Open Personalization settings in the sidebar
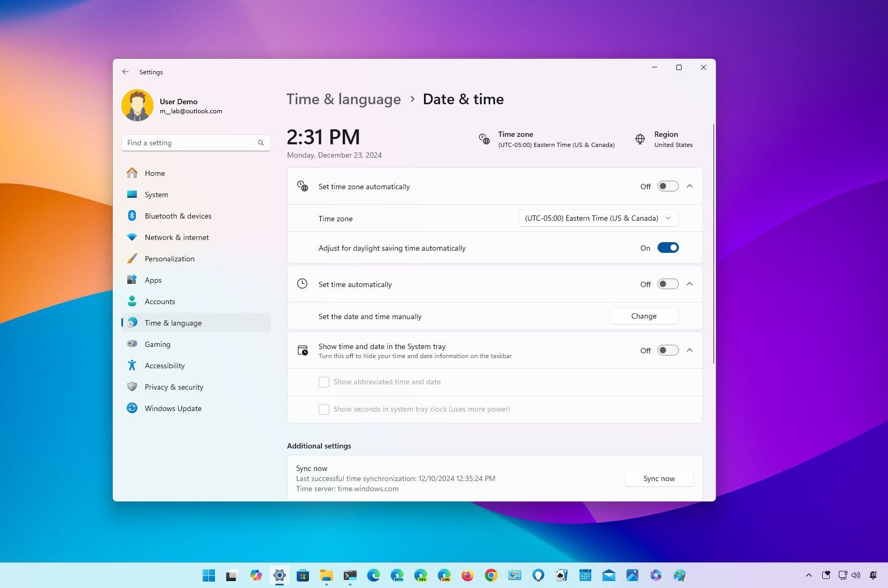The width and height of the screenshot is (888, 588). point(169,259)
